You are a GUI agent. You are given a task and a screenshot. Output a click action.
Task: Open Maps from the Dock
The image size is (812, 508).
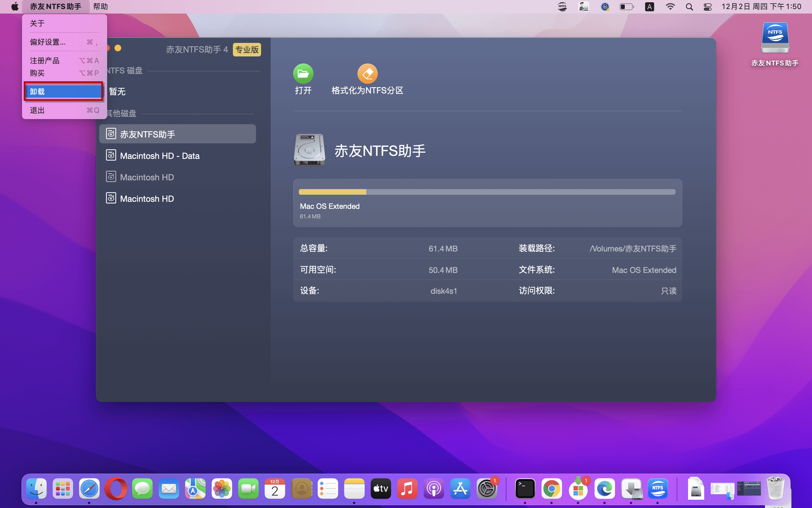[x=195, y=488]
